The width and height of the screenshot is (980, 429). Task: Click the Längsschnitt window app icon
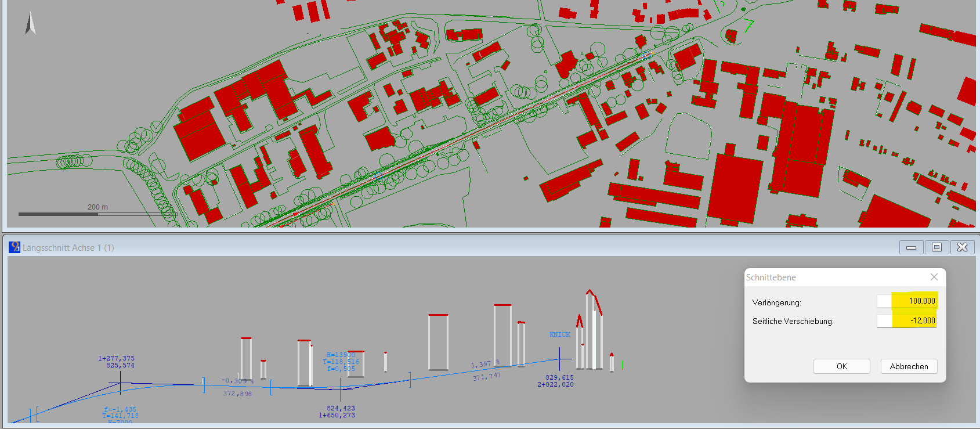tap(15, 247)
